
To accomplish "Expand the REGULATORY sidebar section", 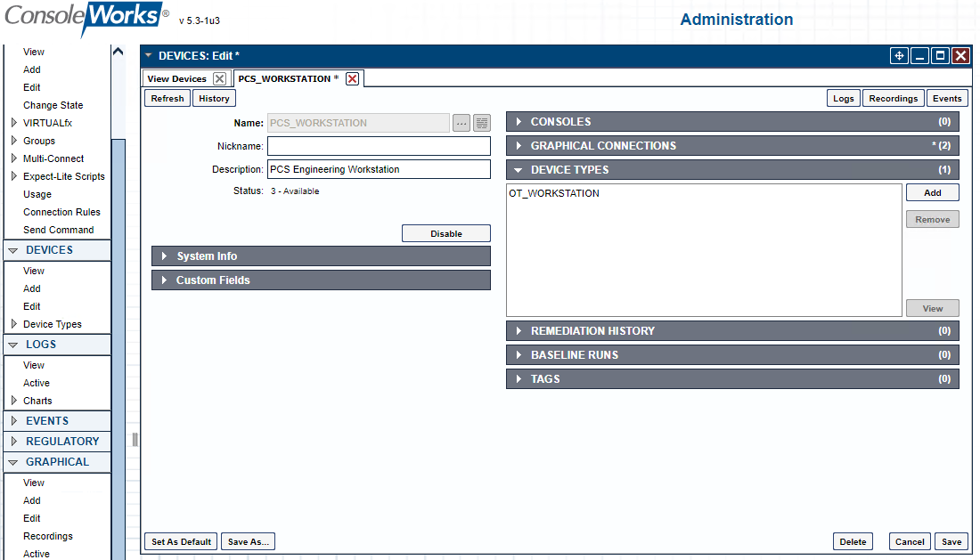I will tap(13, 442).
